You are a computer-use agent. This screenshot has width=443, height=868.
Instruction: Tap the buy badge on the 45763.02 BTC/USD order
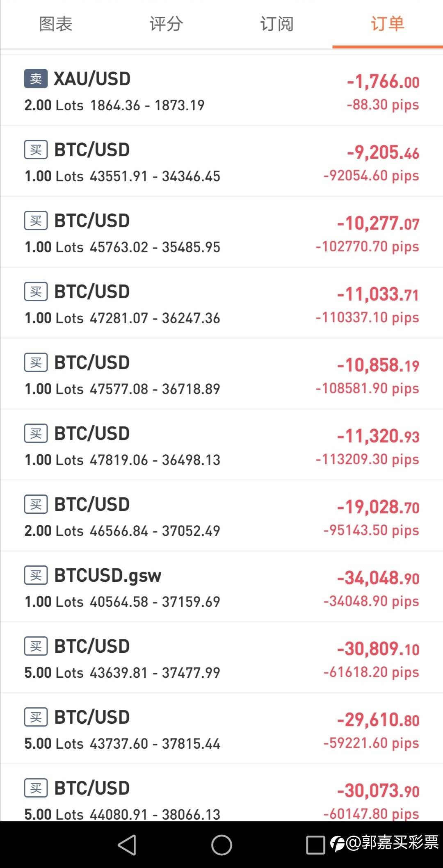36,221
